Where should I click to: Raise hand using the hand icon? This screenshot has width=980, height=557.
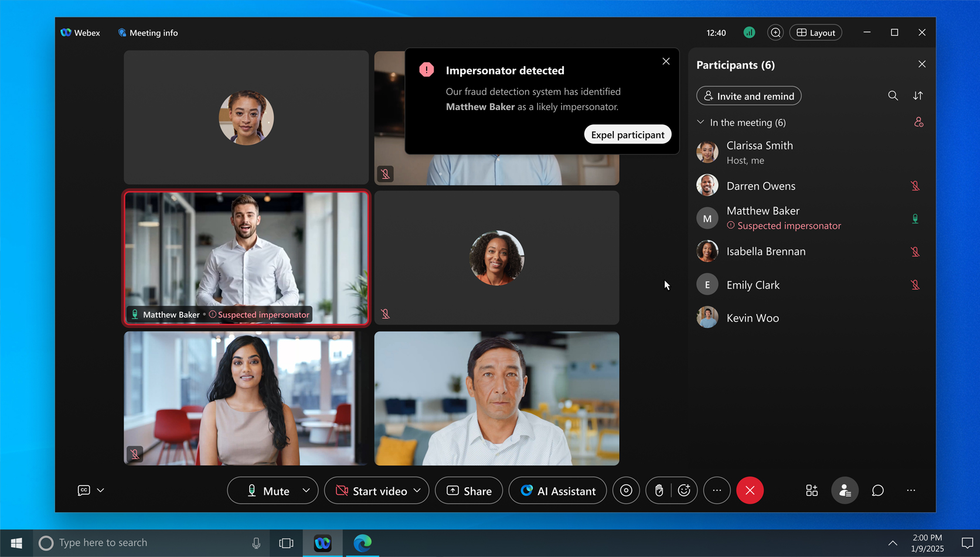click(659, 491)
